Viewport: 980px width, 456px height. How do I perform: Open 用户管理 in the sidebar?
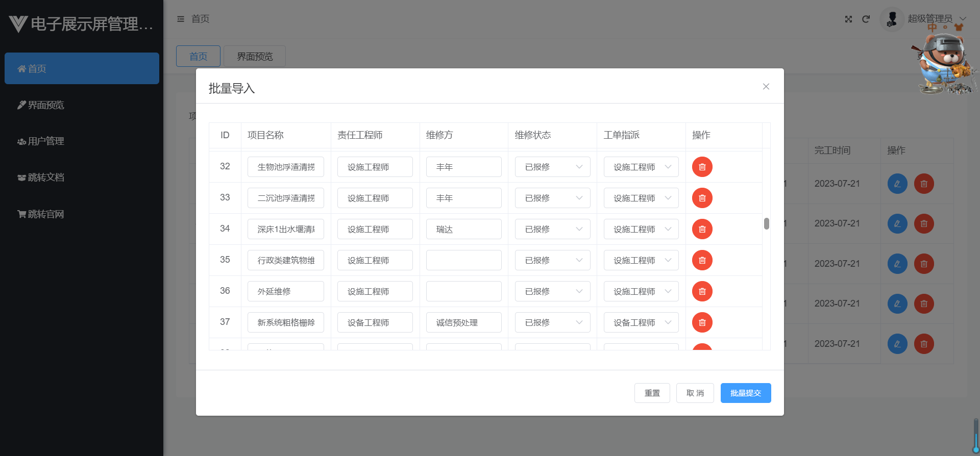click(x=46, y=141)
